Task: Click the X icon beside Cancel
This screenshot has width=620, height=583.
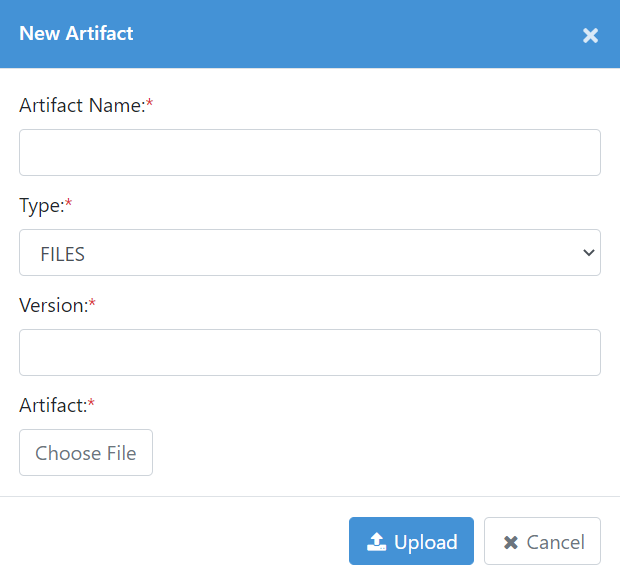Action: click(511, 542)
